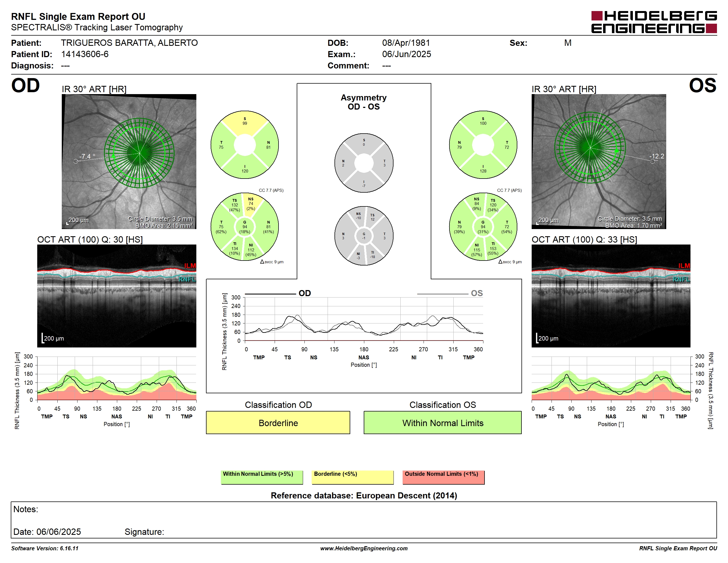Image resolution: width=728 pixels, height=563 pixels.
Task: Click the 200 µm scale bar in OD OCT scan
Action: 53,338
